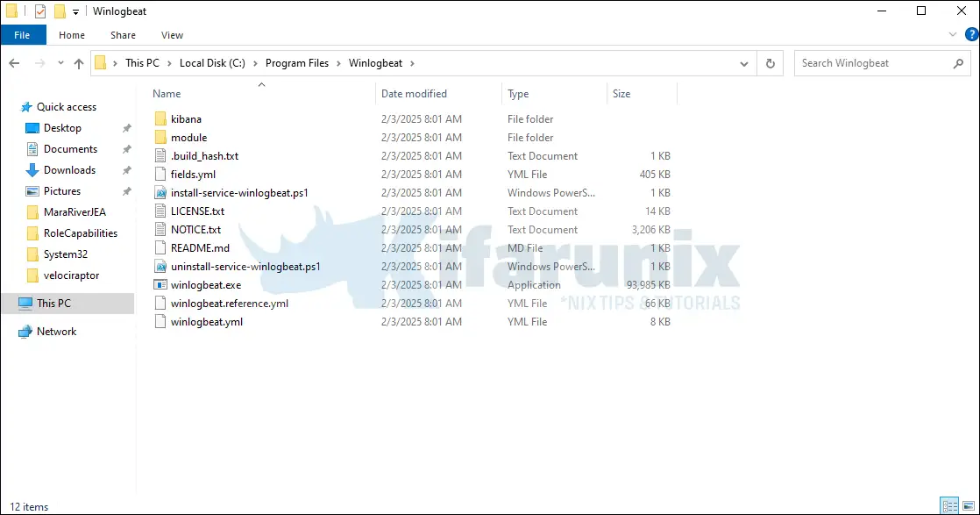Refresh the Winlogbeat folder view

tap(770, 63)
